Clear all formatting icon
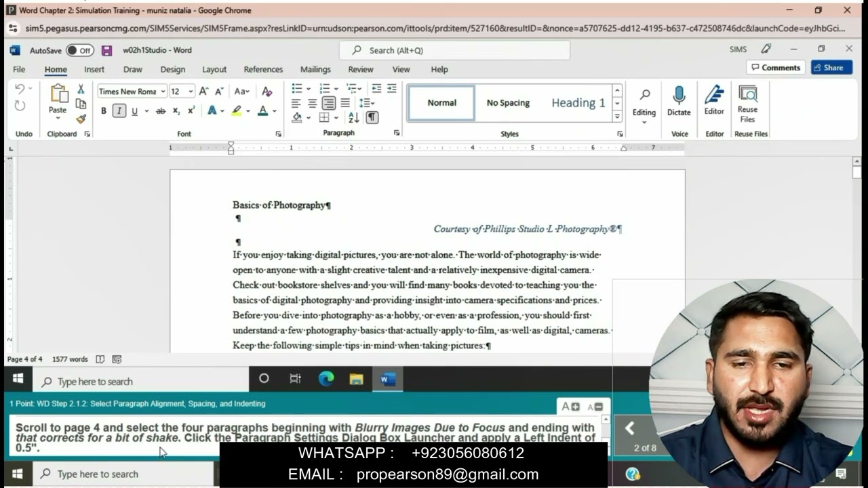Viewport: 868px width, 488px height. click(267, 91)
